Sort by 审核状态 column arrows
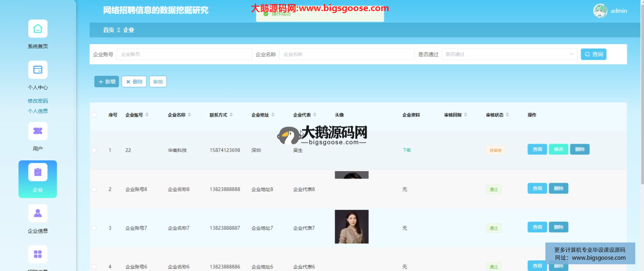This screenshot has height=271, width=644. (507, 115)
